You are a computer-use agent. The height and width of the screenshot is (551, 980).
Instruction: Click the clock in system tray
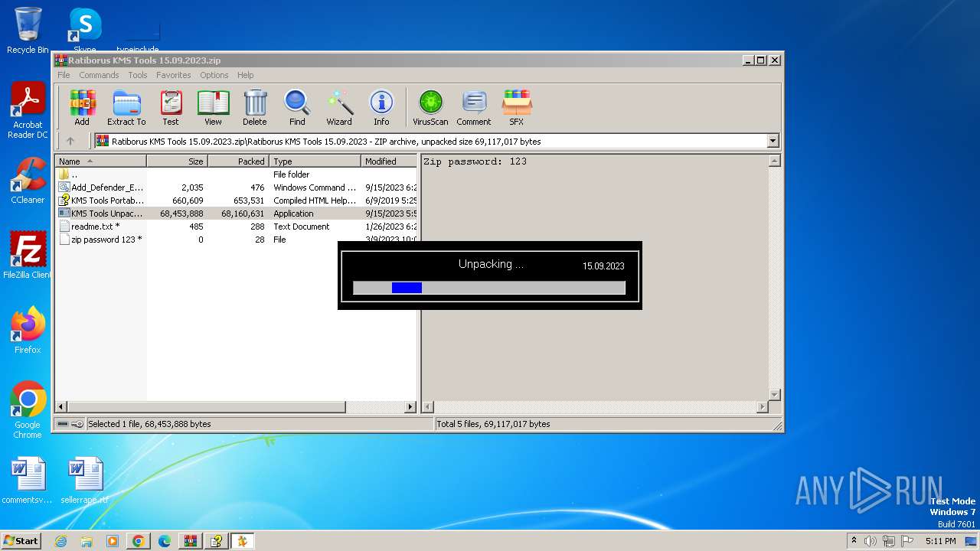(x=940, y=541)
